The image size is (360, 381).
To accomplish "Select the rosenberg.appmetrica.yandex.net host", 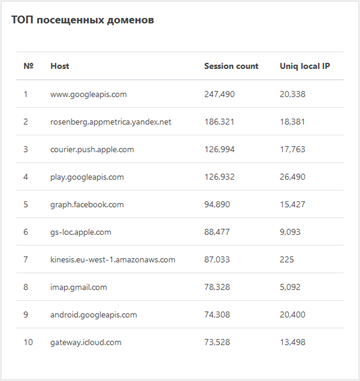I will [x=111, y=122].
